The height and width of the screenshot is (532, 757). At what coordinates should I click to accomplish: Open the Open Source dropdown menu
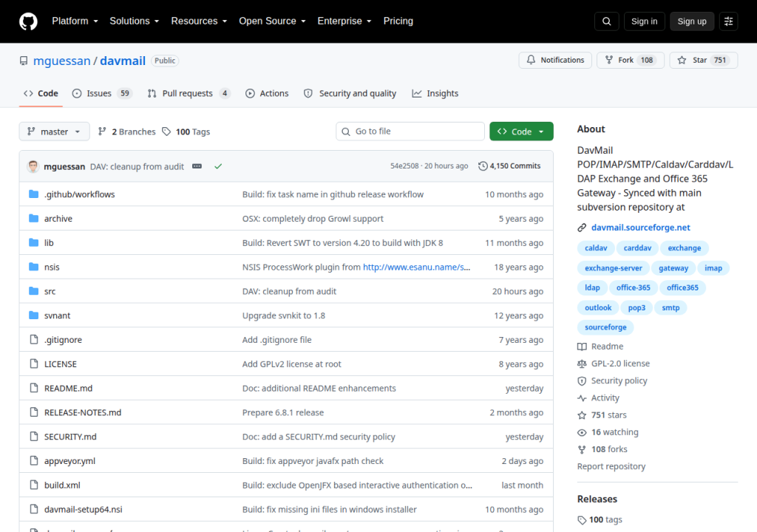[272, 21]
